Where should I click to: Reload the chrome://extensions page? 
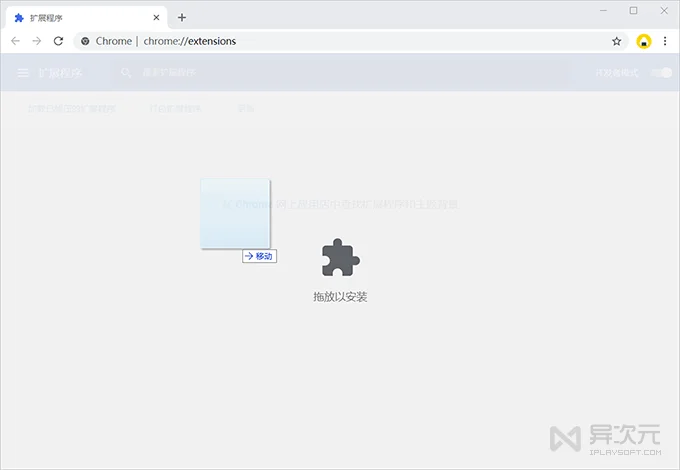tap(59, 41)
